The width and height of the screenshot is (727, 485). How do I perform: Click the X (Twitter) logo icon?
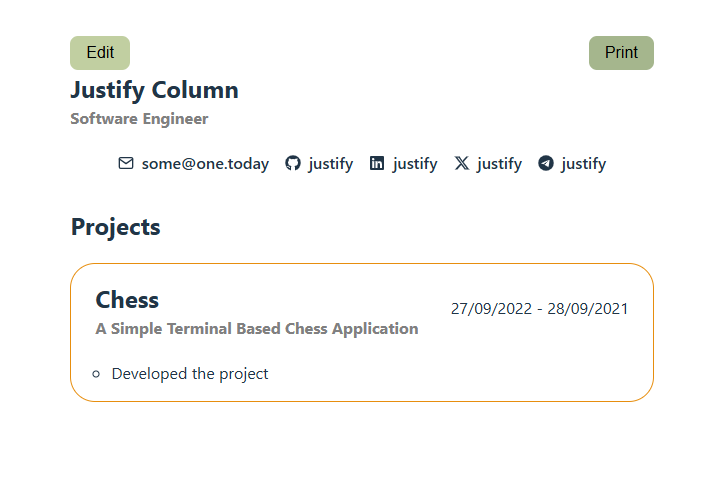461,163
